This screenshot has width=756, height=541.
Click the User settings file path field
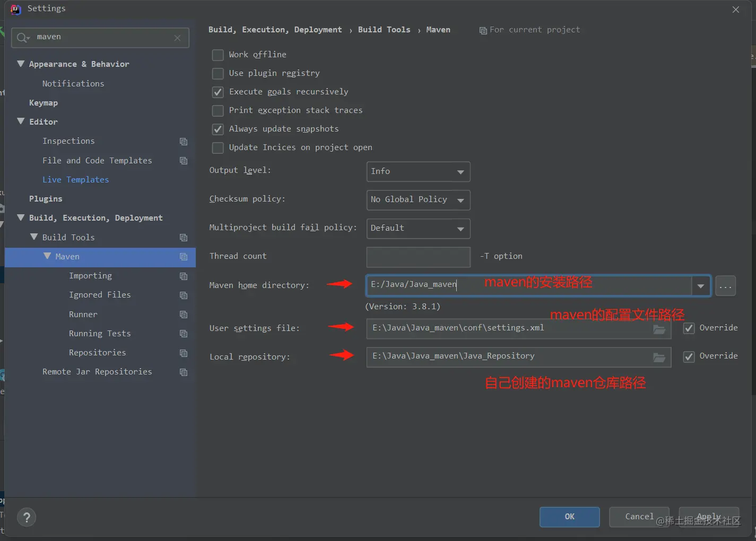click(518, 329)
